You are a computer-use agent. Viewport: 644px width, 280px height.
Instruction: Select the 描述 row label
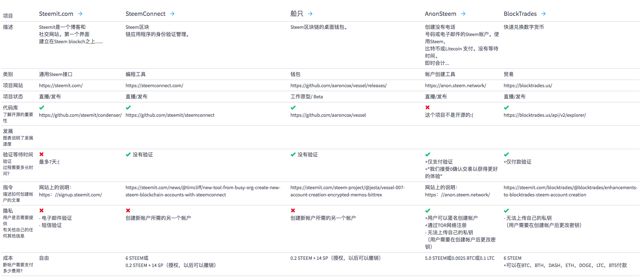(8, 27)
